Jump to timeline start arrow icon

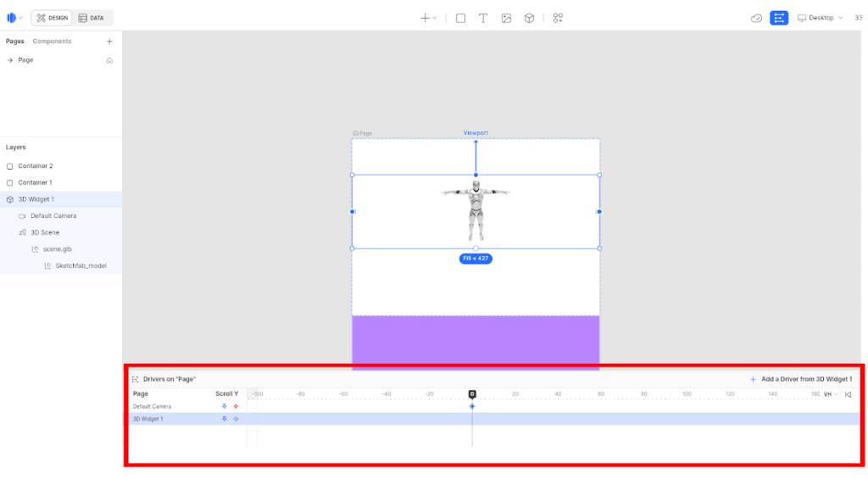click(848, 394)
